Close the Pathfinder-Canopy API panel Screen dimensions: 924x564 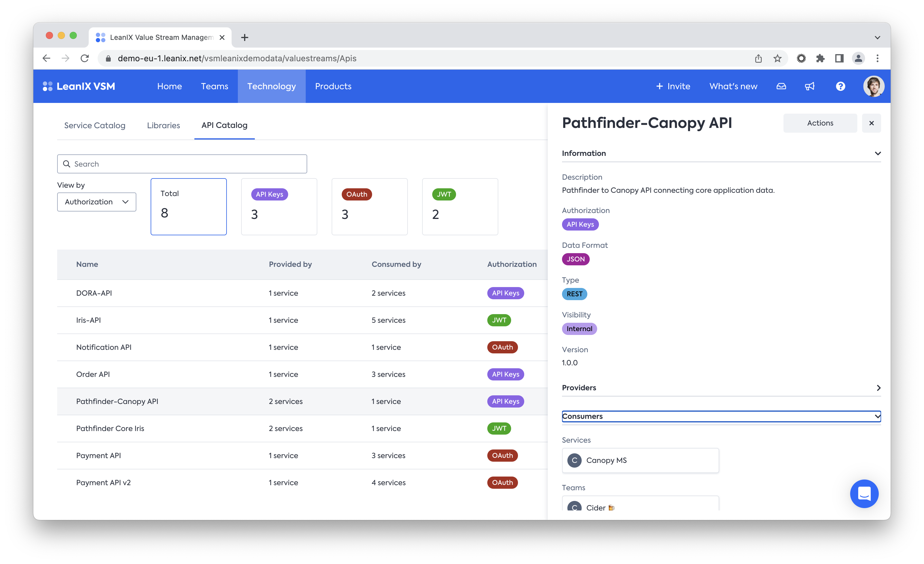click(x=871, y=123)
